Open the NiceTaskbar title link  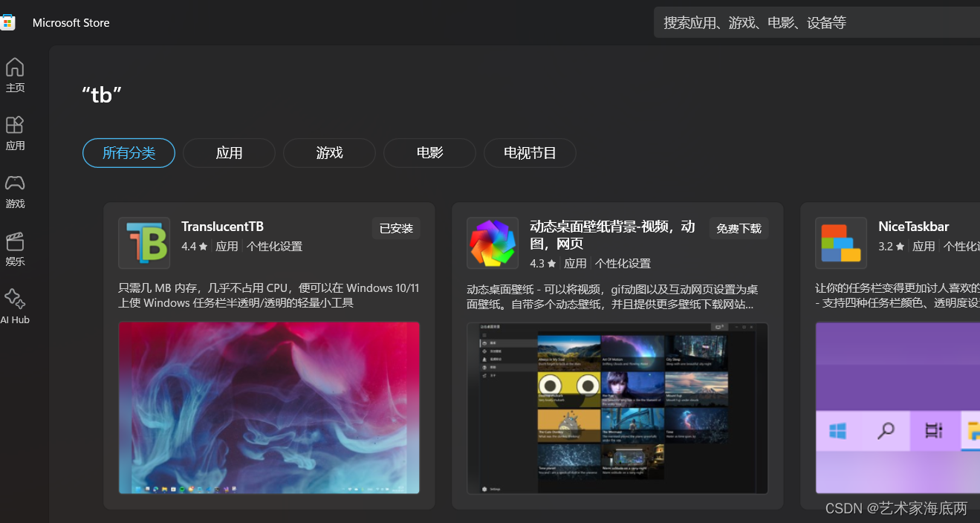914,227
